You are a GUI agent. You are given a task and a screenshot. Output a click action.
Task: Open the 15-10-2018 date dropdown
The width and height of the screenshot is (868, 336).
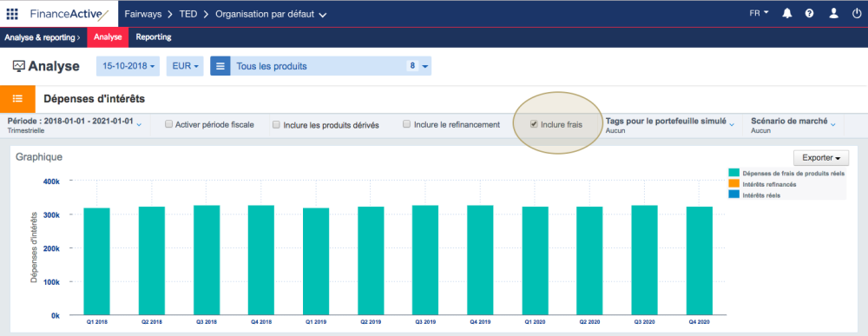pos(128,66)
